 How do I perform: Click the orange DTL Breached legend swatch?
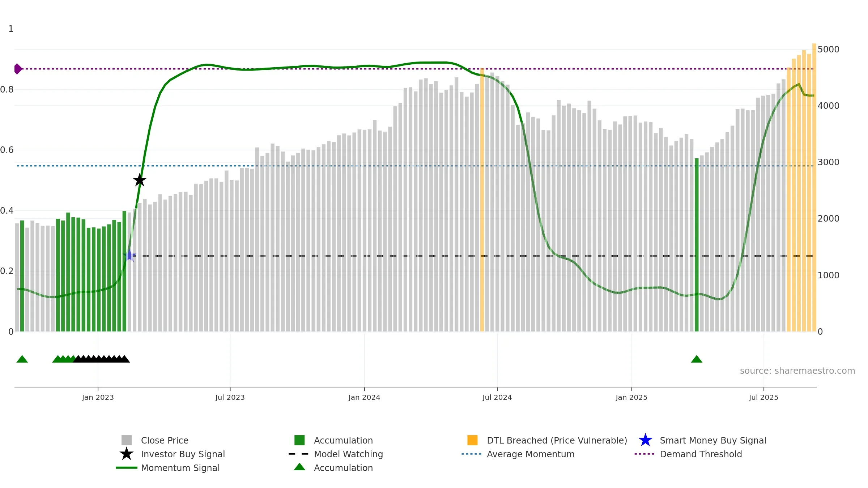[472, 440]
